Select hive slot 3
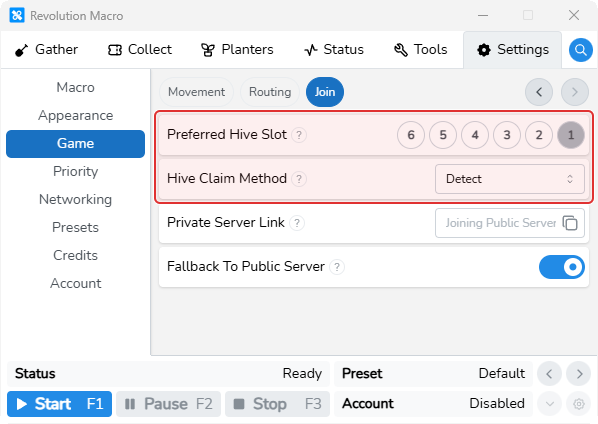 click(507, 135)
